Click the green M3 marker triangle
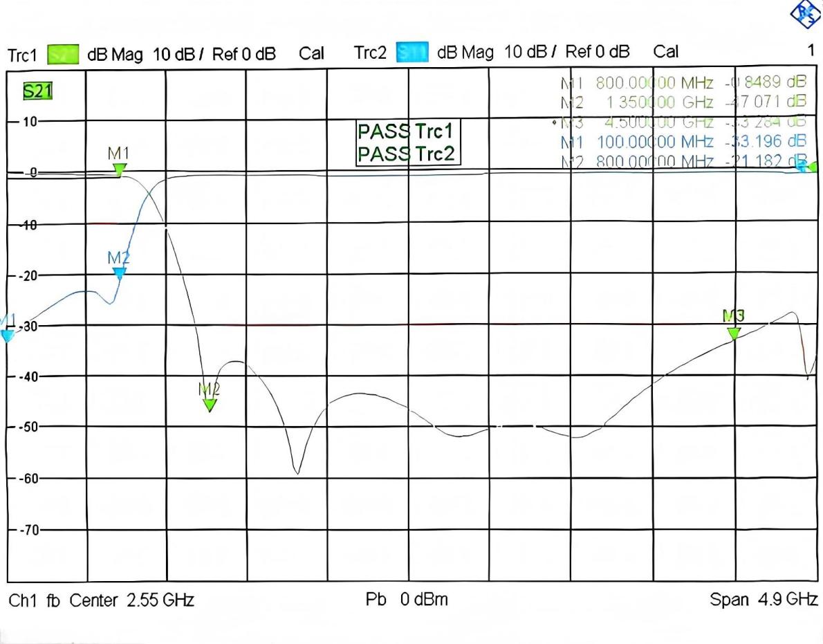Image resolution: width=823 pixels, height=644 pixels. 734,333
